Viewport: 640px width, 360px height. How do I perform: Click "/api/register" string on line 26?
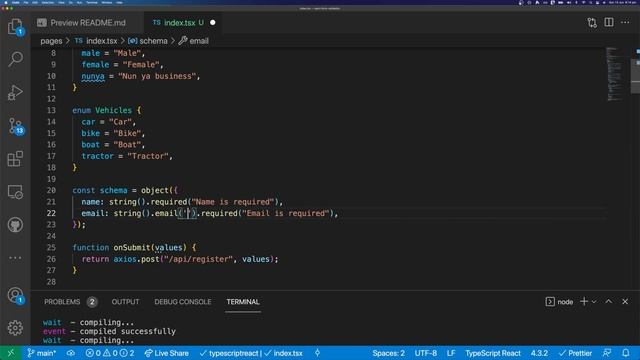coord(198,259)
